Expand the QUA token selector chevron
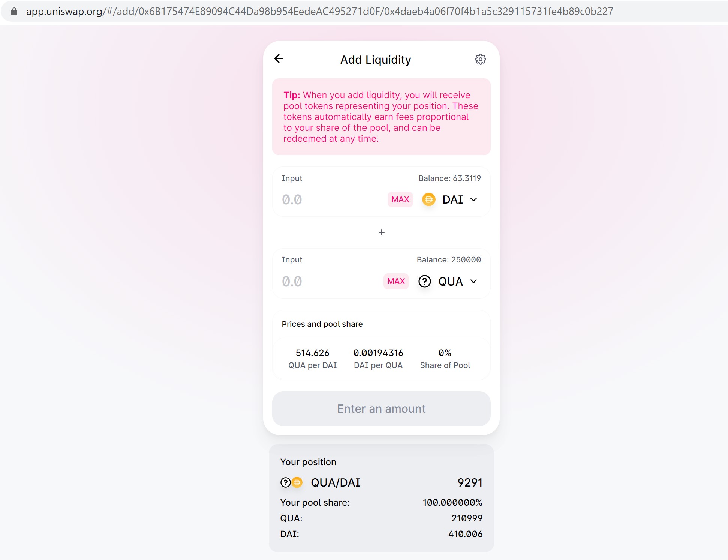Screen dimensions: 728x560 tap(474, 281)
